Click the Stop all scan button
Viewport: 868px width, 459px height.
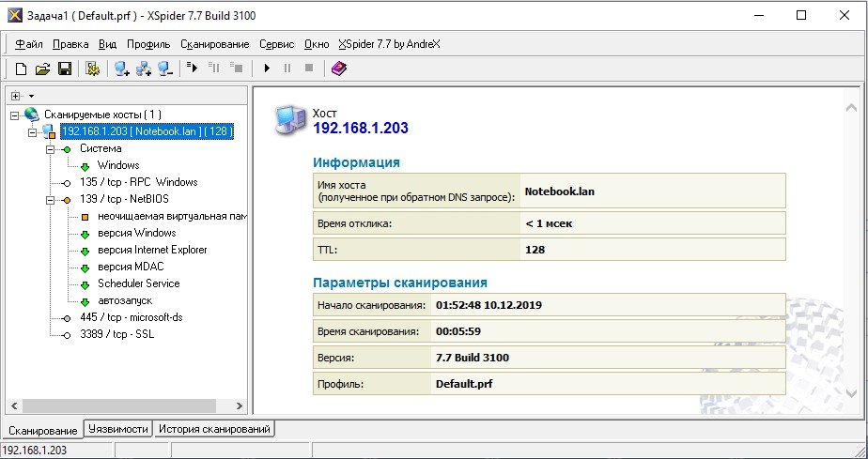[x=309, y=68]
